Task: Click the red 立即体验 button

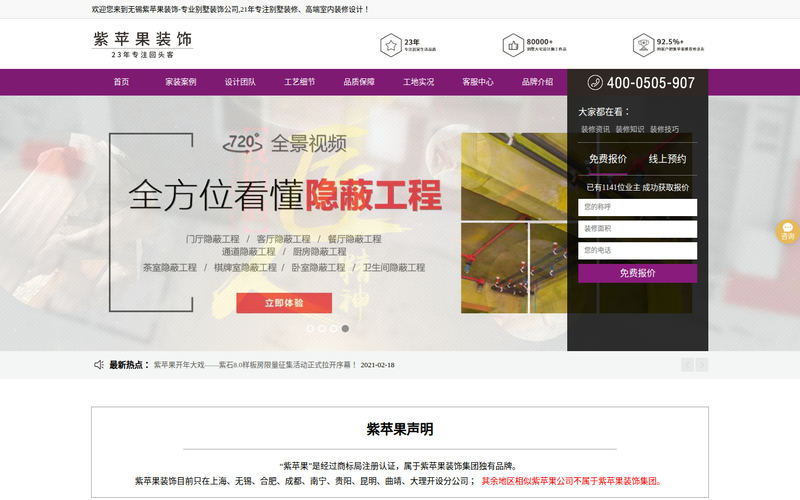Action: (284, 303)
